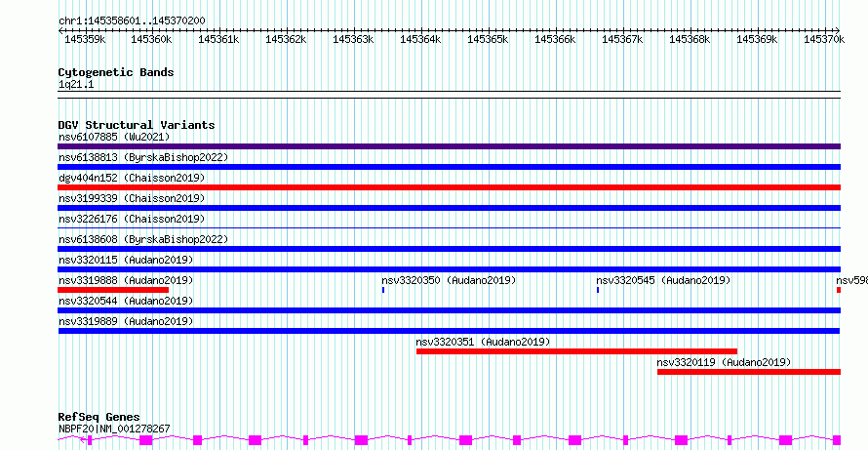The width and height of the screenshot is (868, 450).
Task: Click the 145369k ruler marker
Action: (x=757, y=39)
